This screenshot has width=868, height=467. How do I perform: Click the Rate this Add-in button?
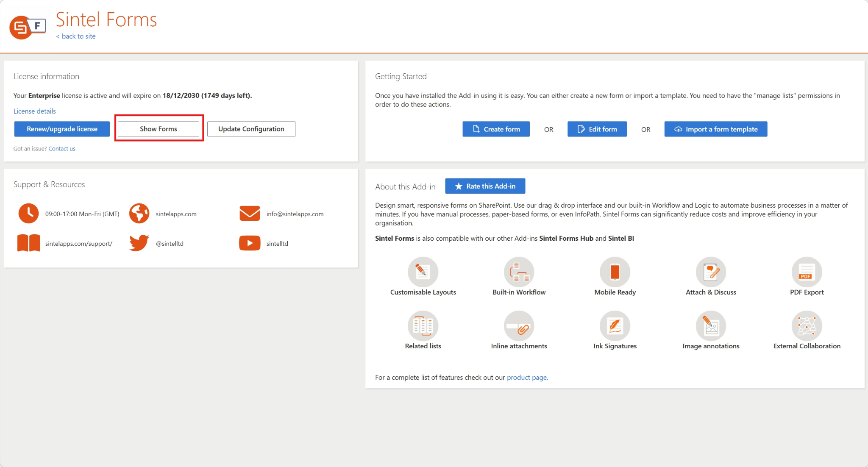pyautogui.click(x=485, y=186)
